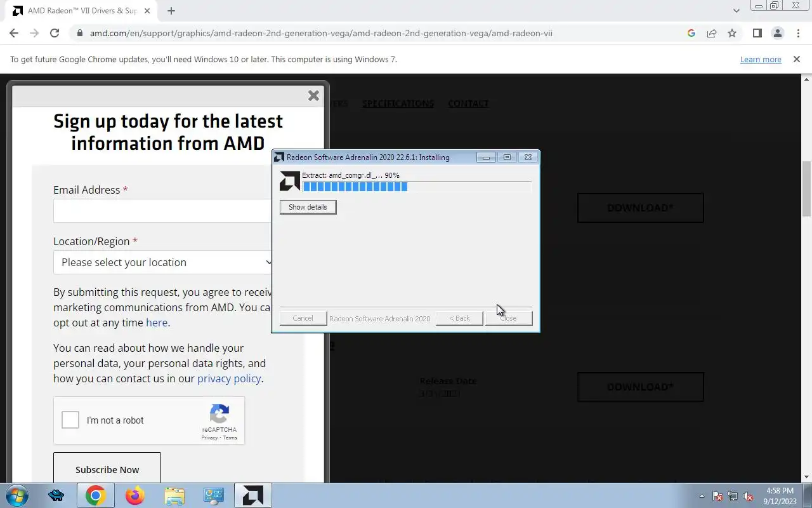This screenshot has height=508, width=812.
Task: Check I'm not a robot box
Action: pos(70,420)
